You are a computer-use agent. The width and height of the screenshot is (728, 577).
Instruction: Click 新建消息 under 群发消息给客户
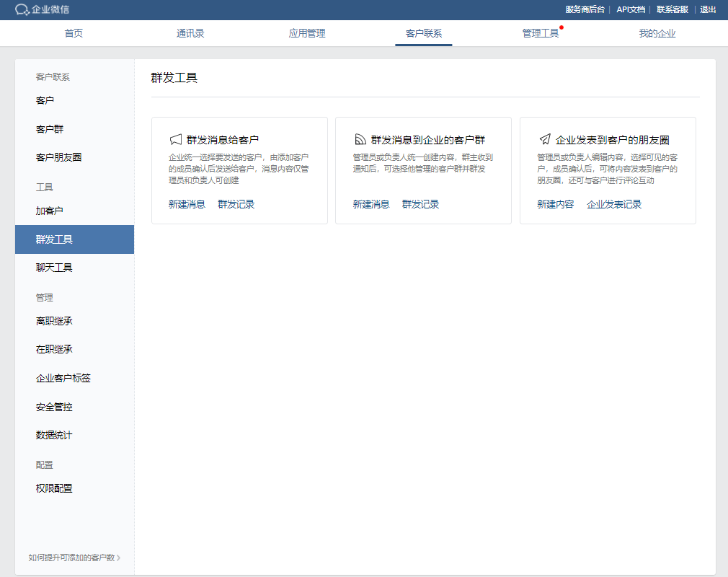coord(187,204)
